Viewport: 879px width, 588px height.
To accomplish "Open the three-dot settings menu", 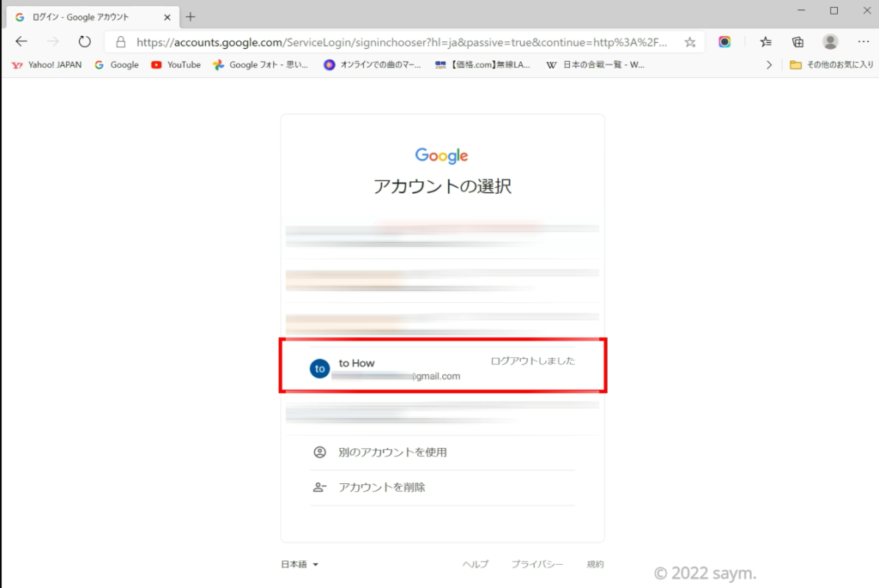I will tap(863, 41).
